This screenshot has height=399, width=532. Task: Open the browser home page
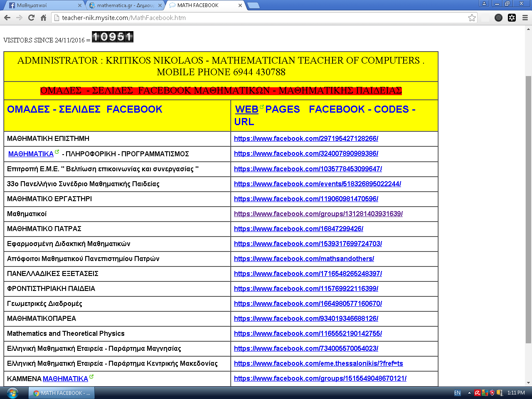point(43,18)
